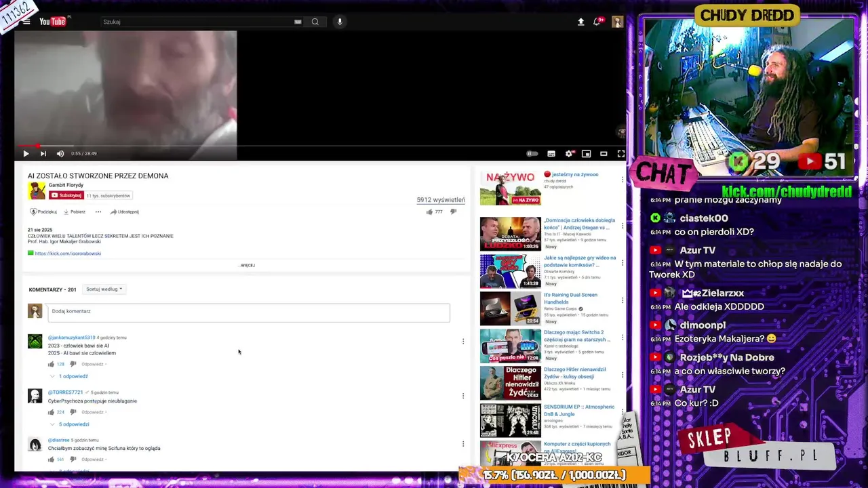Mute the video volume

pos(60,154)
